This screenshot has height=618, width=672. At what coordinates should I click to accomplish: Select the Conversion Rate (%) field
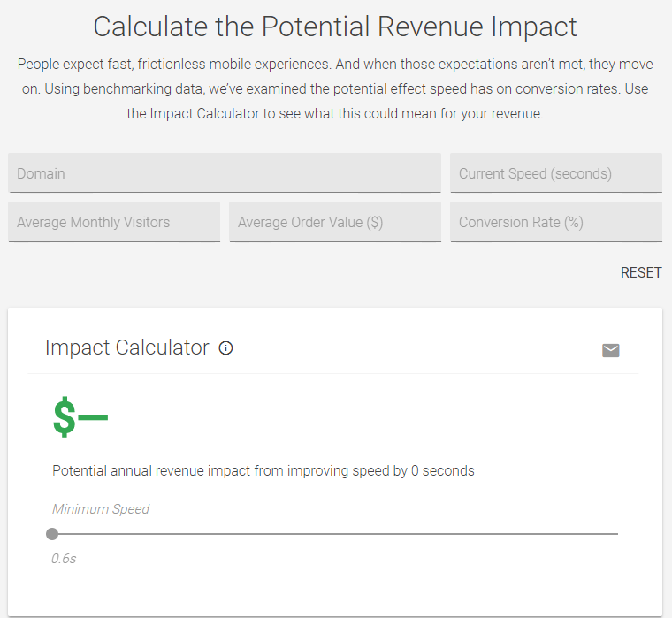[556, 222]
